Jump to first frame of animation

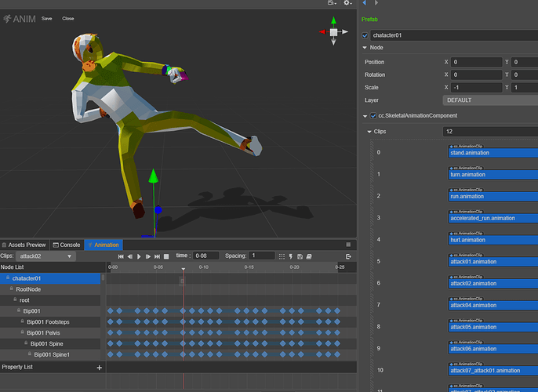(x=121, y=256)
